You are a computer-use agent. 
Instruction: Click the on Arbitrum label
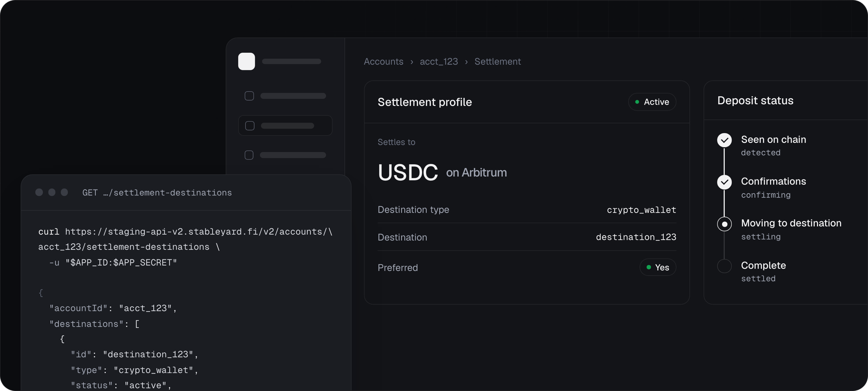[x=476, y=173]
